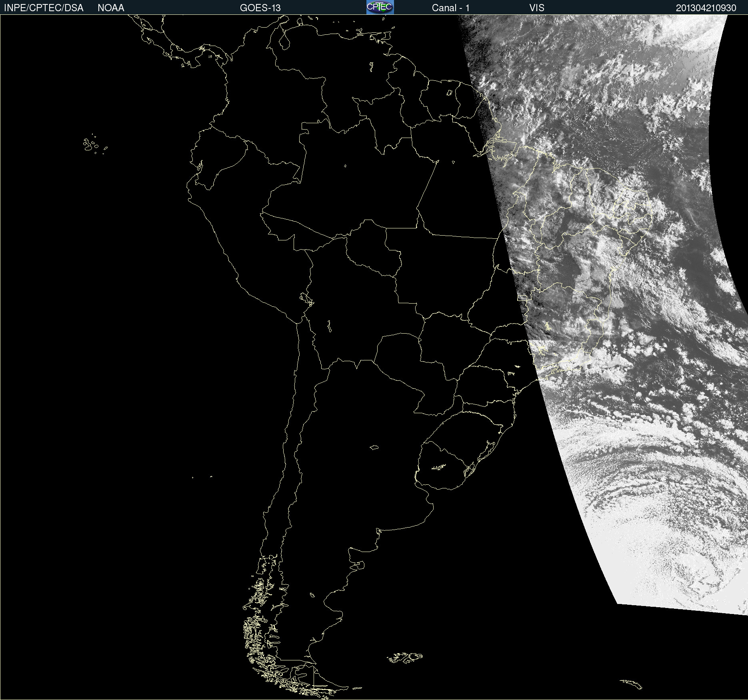
Task: Click the NOAA label in header
Action: click(111, 8)
